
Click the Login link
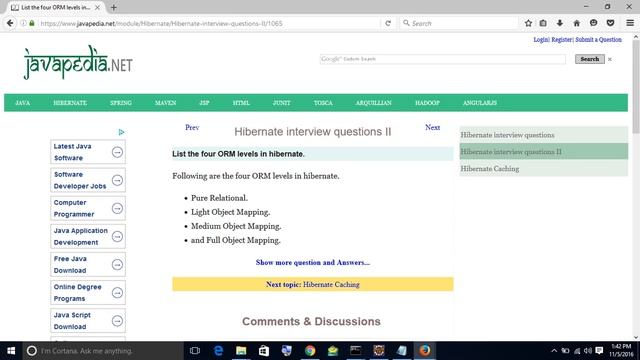541,40
